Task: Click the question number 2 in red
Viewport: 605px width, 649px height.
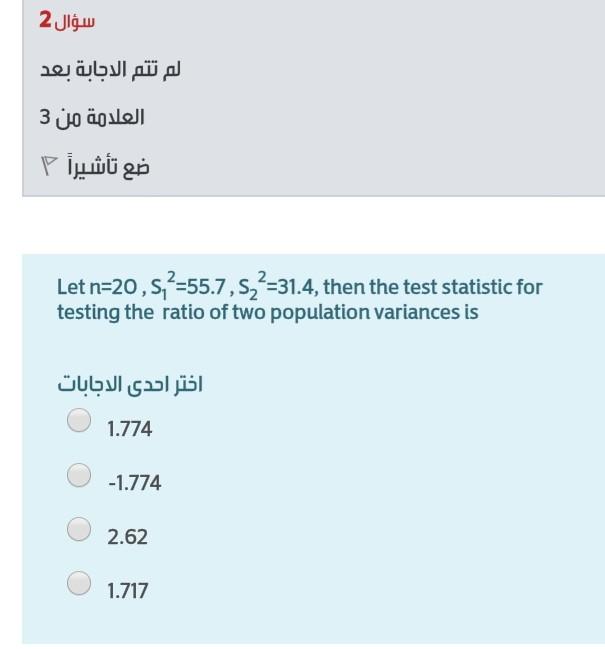Action: [45, 20]
